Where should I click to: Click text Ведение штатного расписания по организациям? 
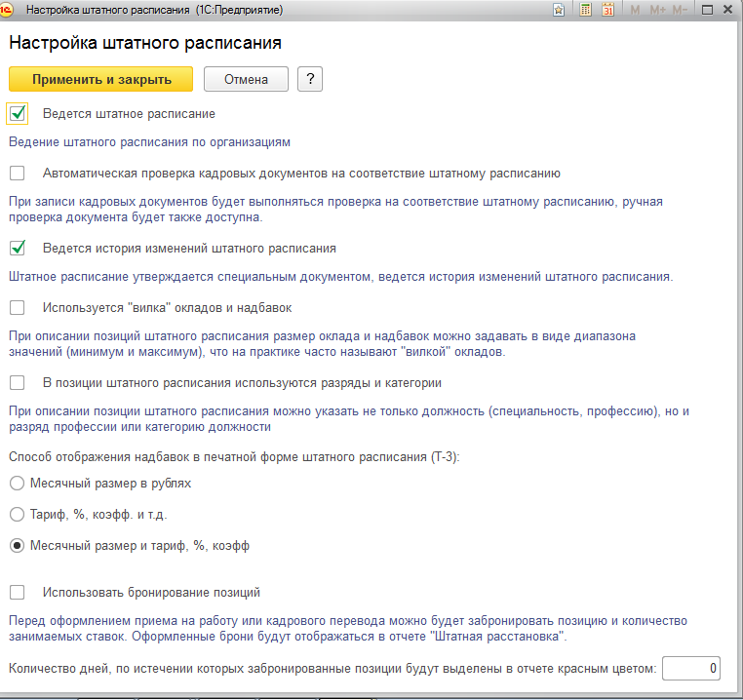[x=150, y=142]
